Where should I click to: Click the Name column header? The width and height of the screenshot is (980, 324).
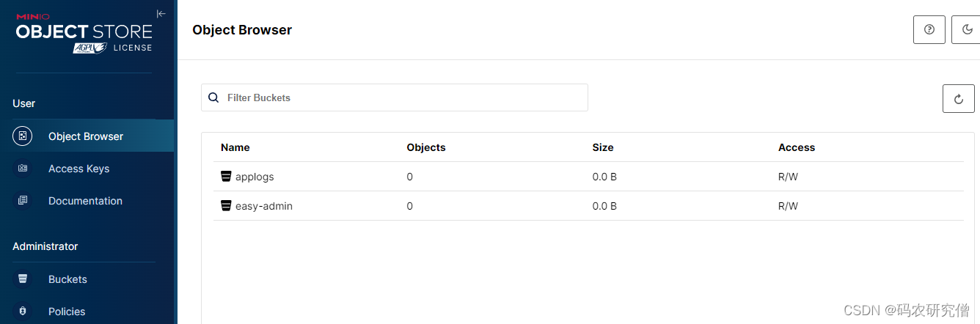[x=235, y=147]
